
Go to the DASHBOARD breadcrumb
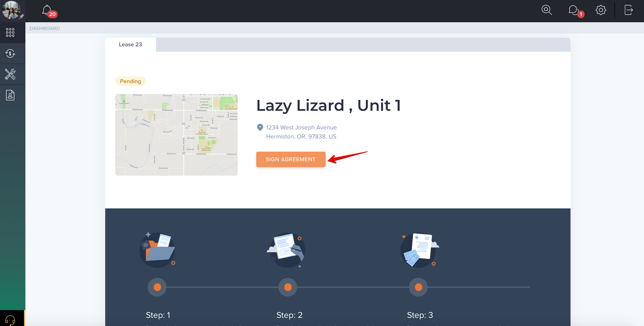(x=45, y=28)
